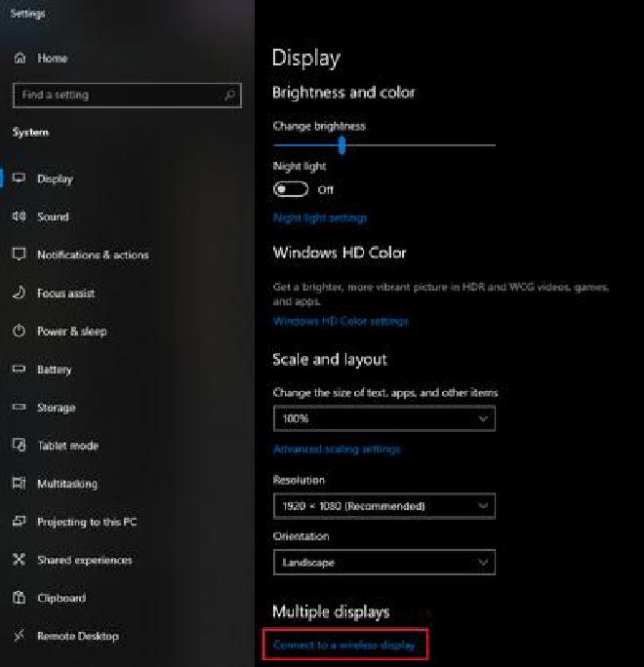
Task: Select the Clipboard icon
Action: click(x=19, y=598)
